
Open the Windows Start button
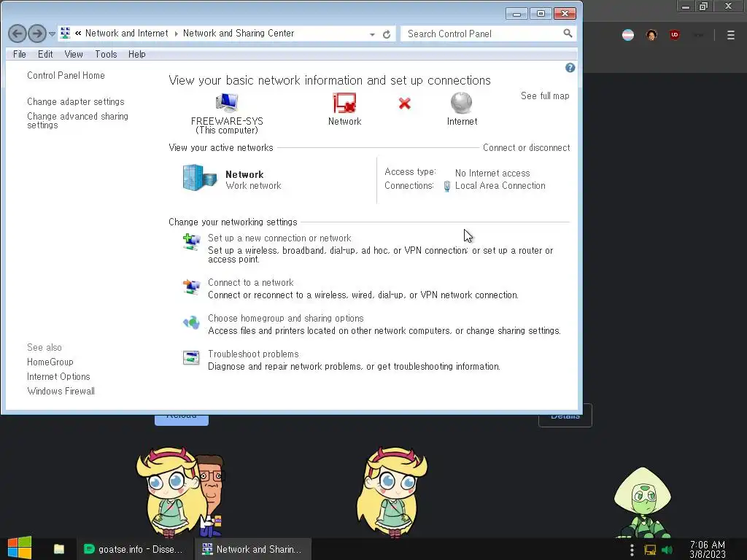20,548
